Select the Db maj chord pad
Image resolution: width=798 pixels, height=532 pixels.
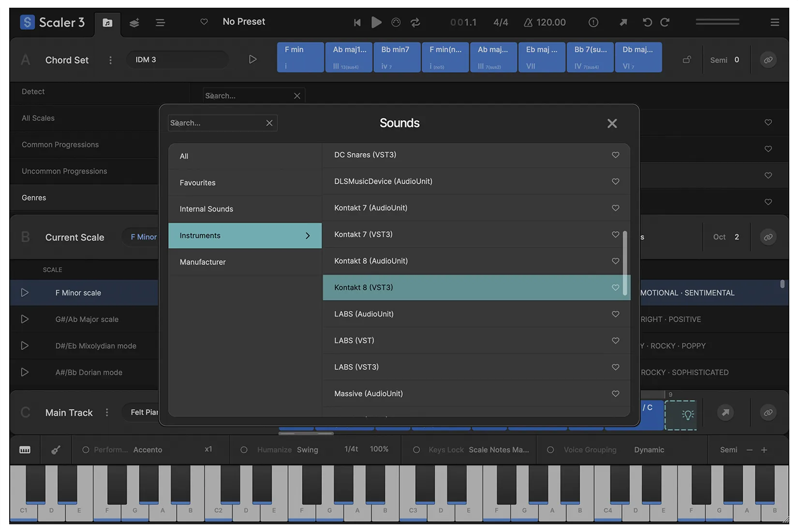point(638,58)
